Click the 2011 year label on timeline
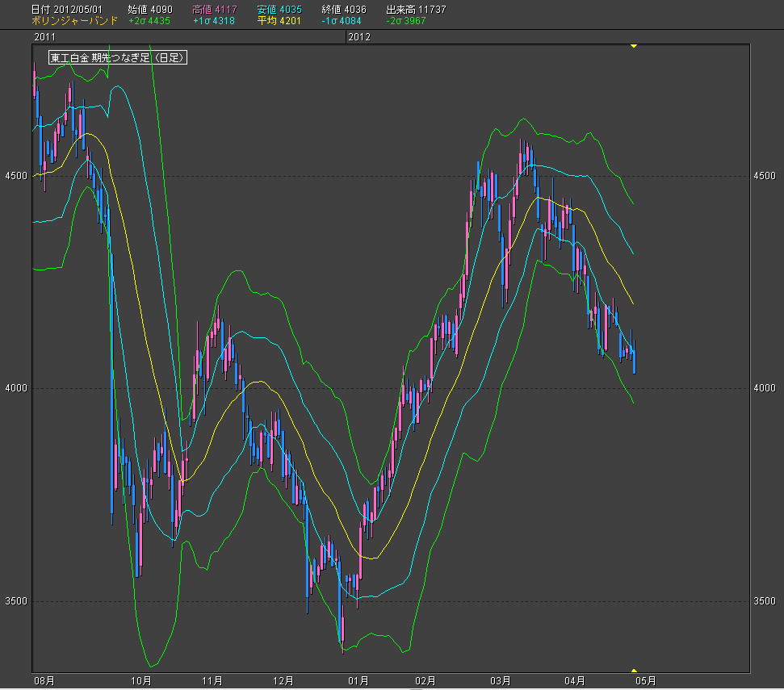Viewport: 784px width, 690px height. coord(45,37)
